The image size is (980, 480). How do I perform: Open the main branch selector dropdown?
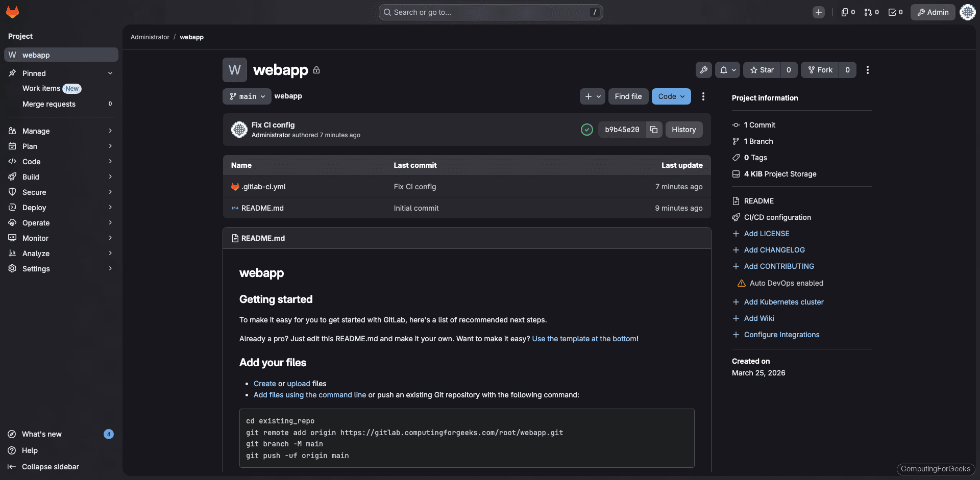(x=247, y=96)
